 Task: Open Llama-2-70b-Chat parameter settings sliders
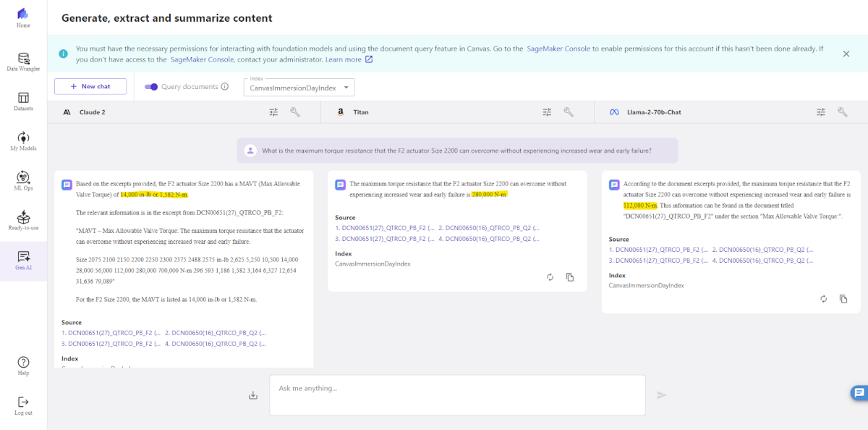tap(820, 111)
